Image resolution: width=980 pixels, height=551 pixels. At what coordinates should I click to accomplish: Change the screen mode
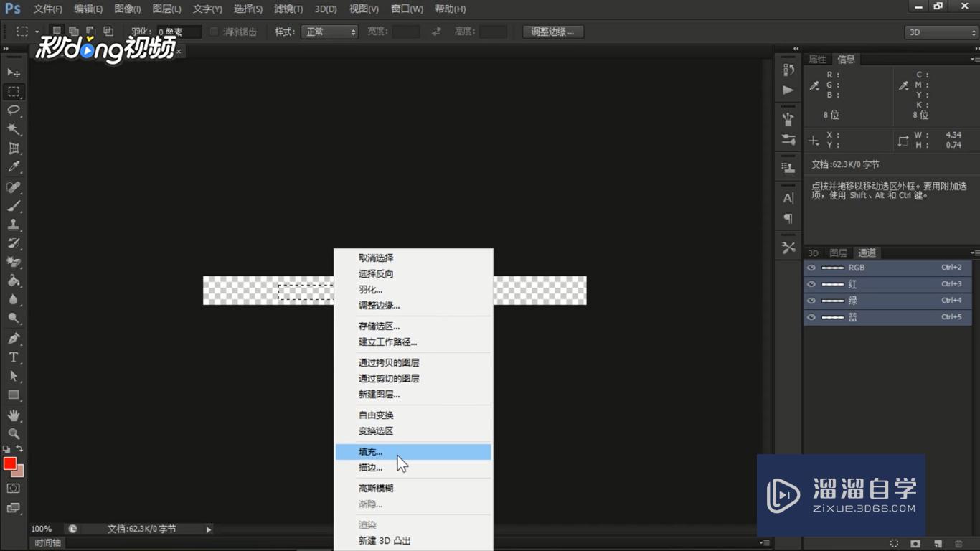(x=14, y=508)
